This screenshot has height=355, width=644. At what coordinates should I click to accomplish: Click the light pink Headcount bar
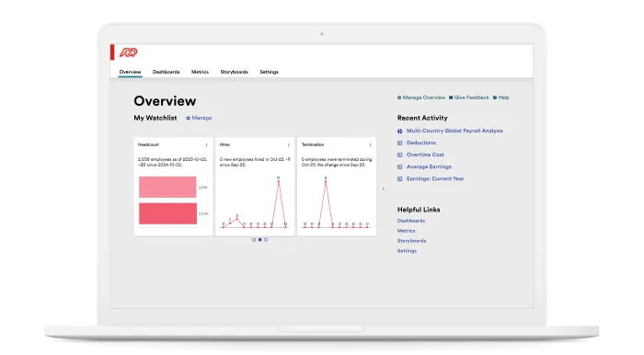[167, 187]
